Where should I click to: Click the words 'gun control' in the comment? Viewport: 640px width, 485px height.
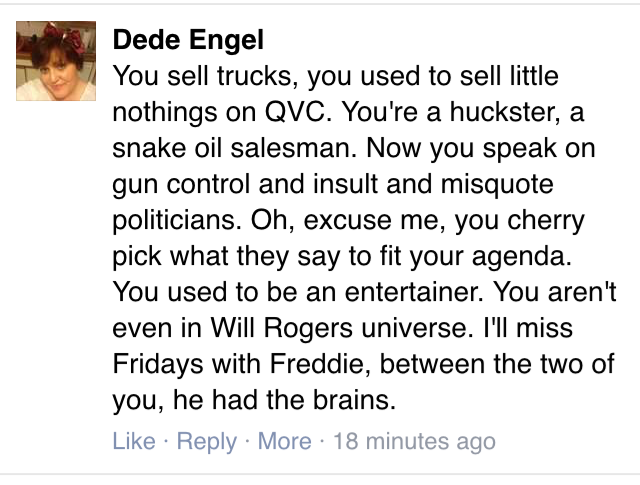tap(179, 184)
